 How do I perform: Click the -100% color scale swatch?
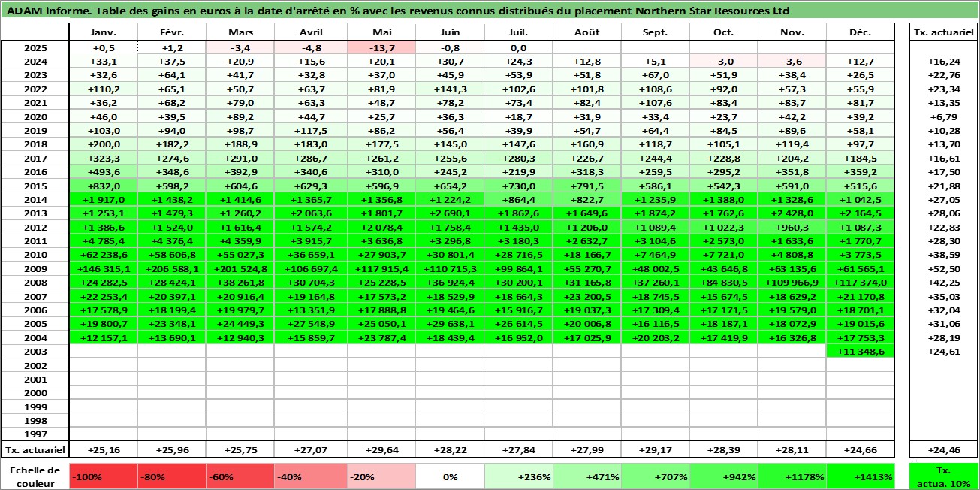(x=104, y=476)
